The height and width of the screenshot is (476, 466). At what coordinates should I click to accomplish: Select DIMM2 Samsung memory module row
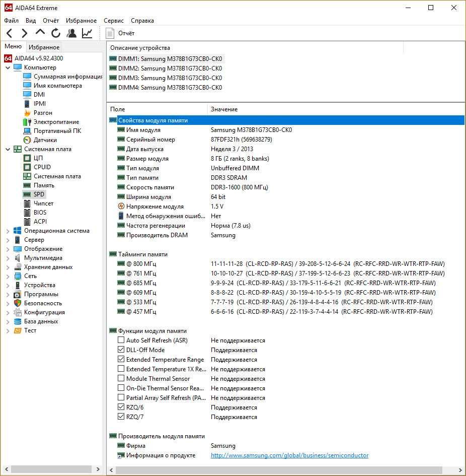(x=170, y=69)
